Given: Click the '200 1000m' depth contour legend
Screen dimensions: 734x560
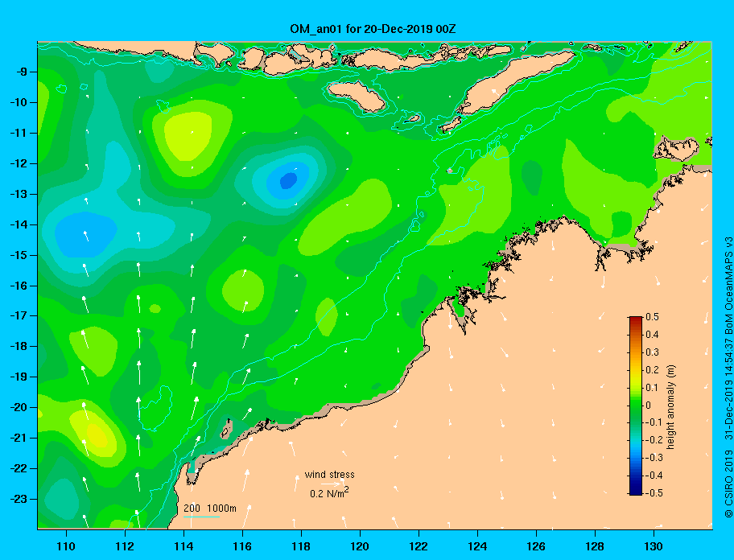Looking at the screenshot, I should pyautogui.click(x=210, y=508).
